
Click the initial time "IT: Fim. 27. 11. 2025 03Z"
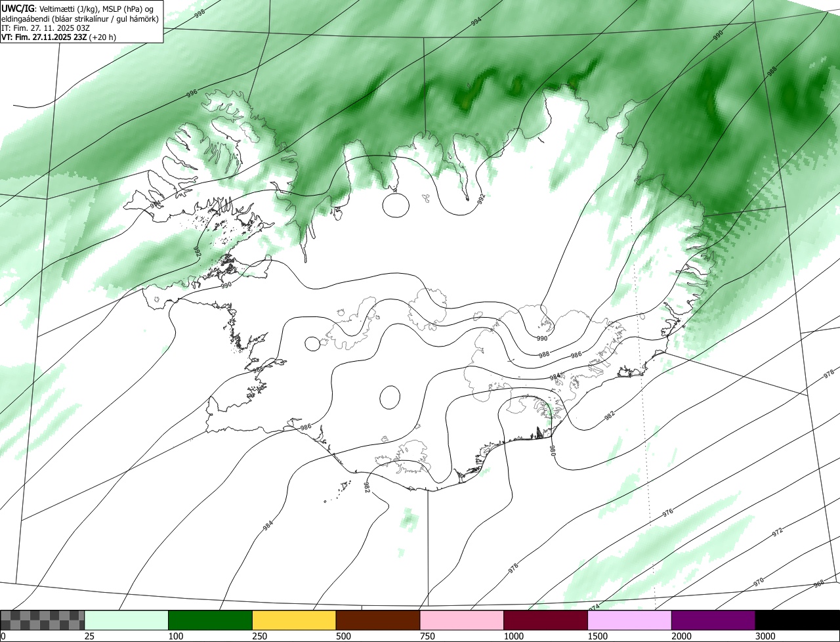(x=45, y=28)
